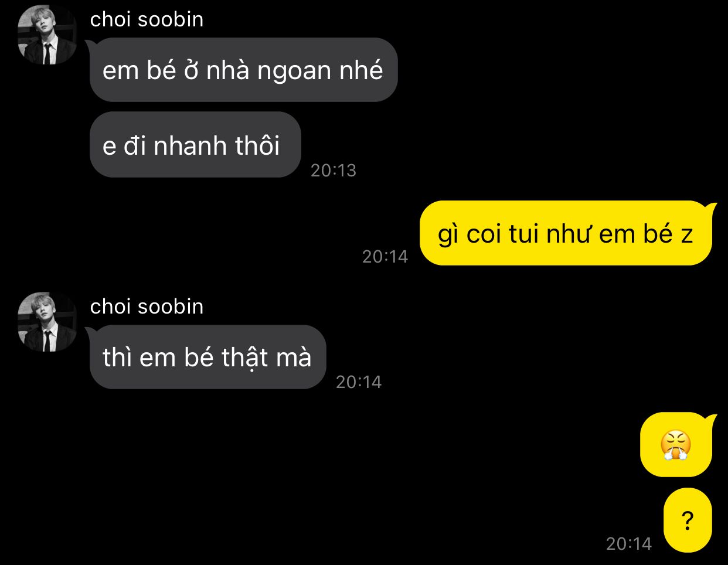Open the second choi soobin sender name
The height and width of the screenshot is (565, 728).
147,307
